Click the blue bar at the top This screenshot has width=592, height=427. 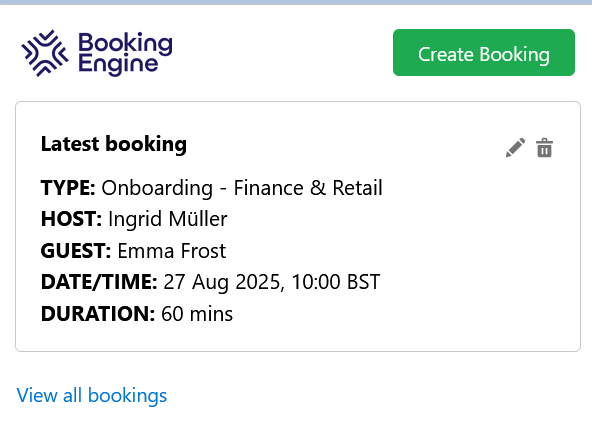[296, 2]
